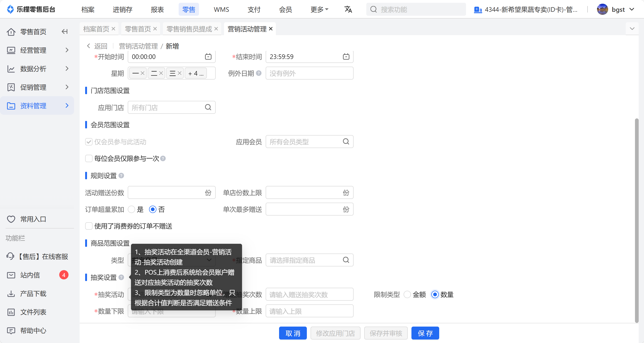Expand 资料管理 sidebar menu
Image resolution: width=644 pixels, height=343 pixels.
point(37,106)
